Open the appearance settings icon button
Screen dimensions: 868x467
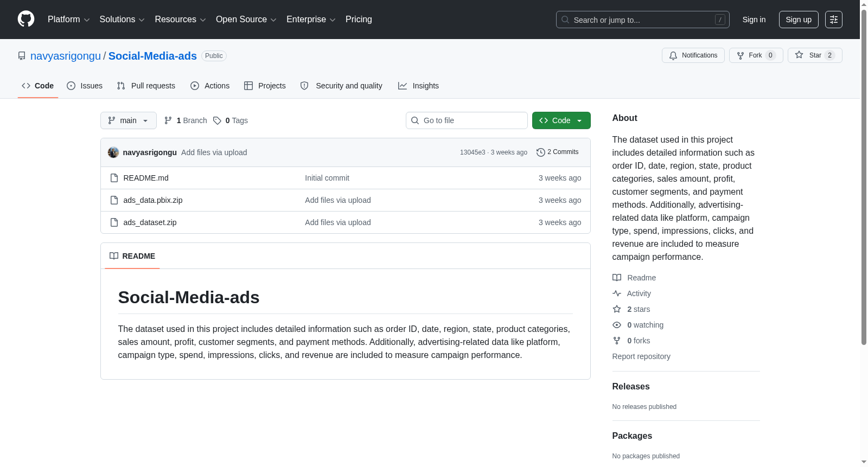click(834, 20)
